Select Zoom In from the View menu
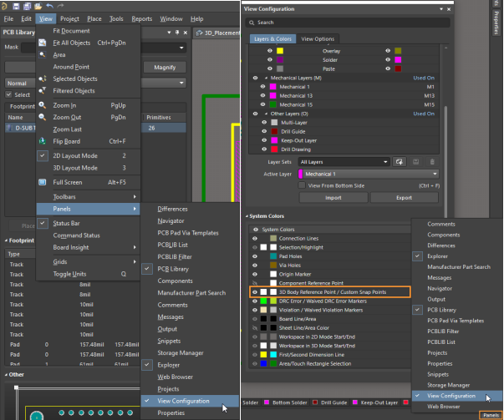This screenshot has height=420, width=504. click(64, 105)
